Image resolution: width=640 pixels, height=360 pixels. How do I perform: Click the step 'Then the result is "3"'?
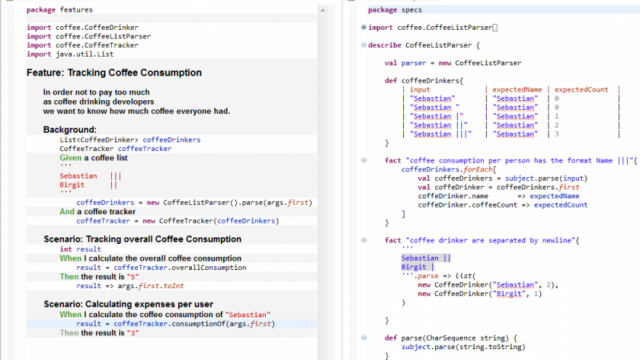[99, 333]
